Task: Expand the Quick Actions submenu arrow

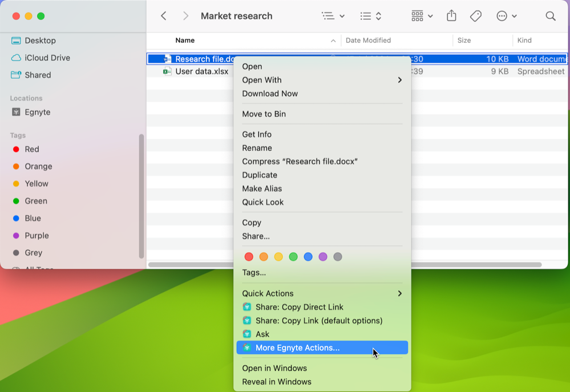Action: tap(399, 293)
